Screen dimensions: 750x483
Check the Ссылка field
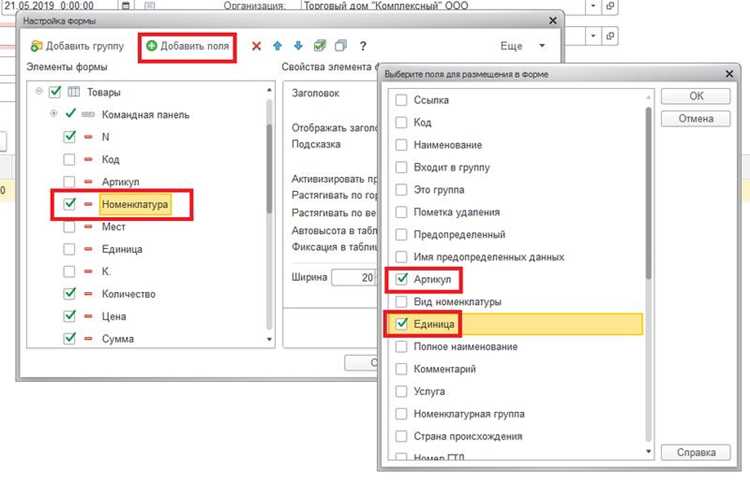coord(401,100)
